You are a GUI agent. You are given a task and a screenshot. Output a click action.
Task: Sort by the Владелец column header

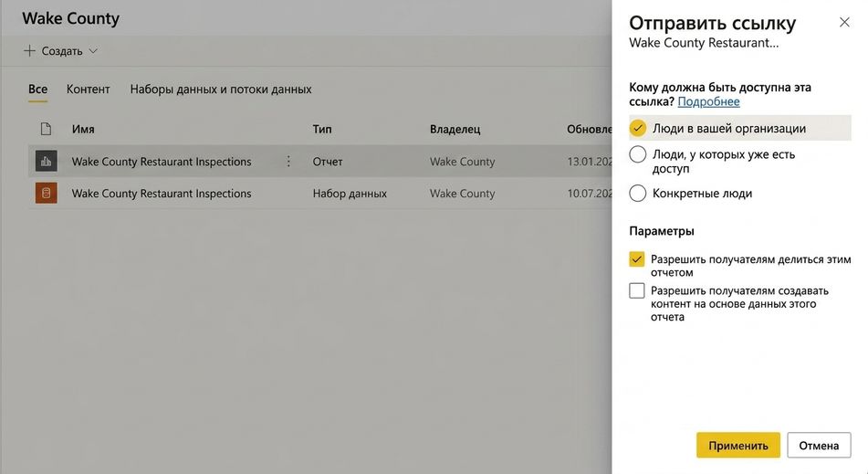pos(455,130)
